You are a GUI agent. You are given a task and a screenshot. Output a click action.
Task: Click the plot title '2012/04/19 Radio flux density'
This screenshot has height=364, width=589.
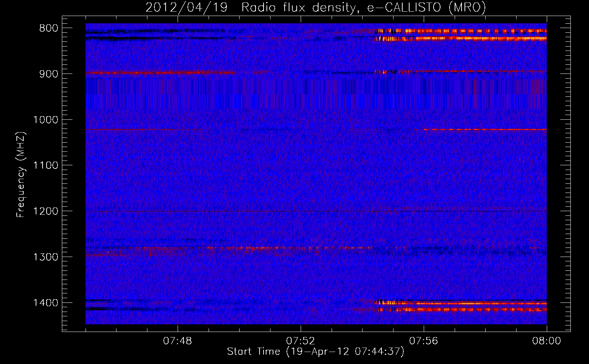251,8
